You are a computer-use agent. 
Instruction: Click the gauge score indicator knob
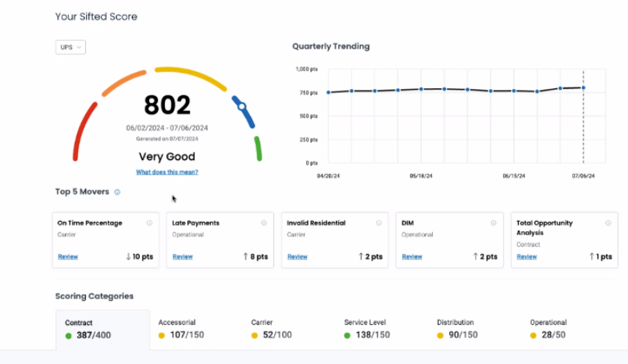coord(242,106)
